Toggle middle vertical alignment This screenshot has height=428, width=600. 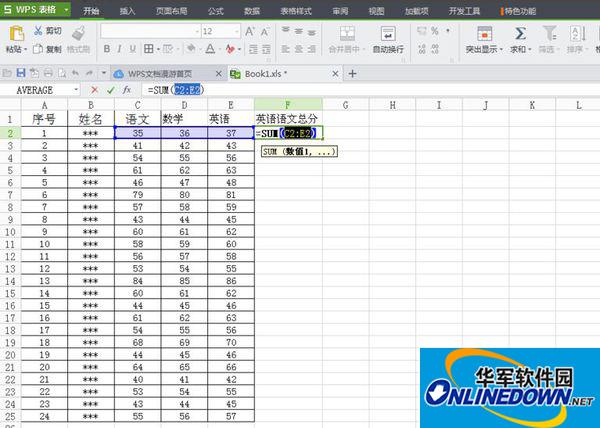point(298,31)
